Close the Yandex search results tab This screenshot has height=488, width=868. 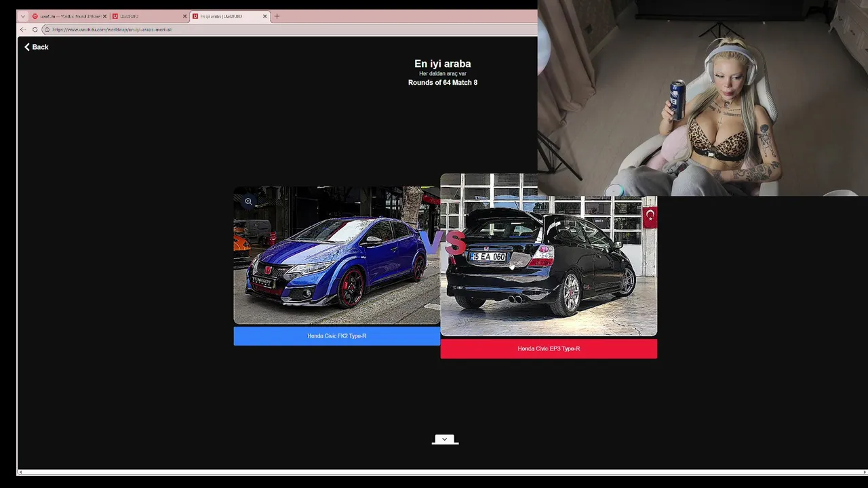point(104,16)
